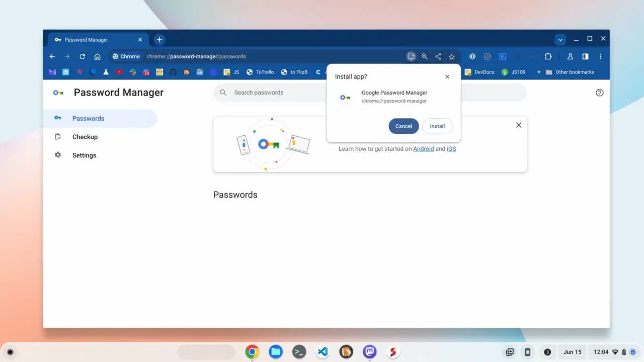
Task: Open Phone Hub from the shelf
Action: (528, 352)
